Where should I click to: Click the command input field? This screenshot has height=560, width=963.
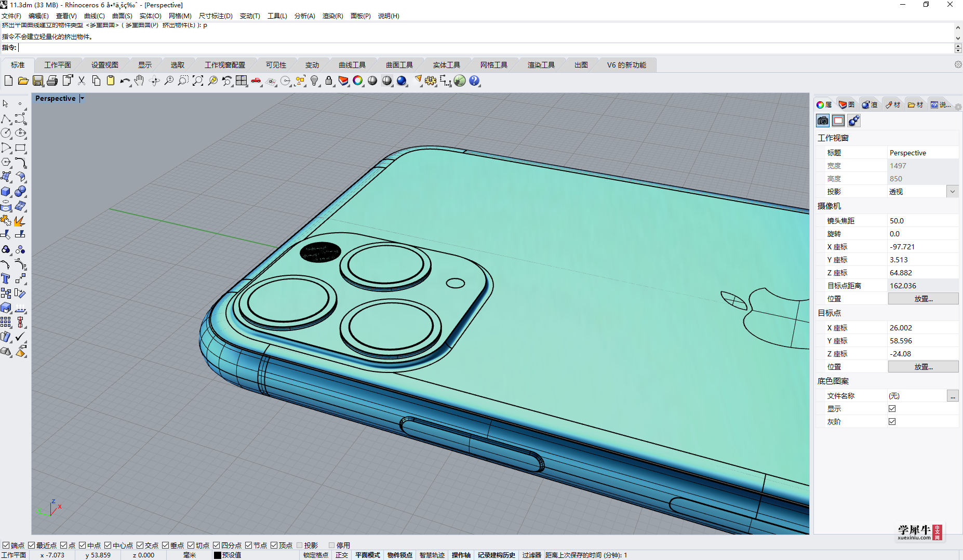(486, 48)
